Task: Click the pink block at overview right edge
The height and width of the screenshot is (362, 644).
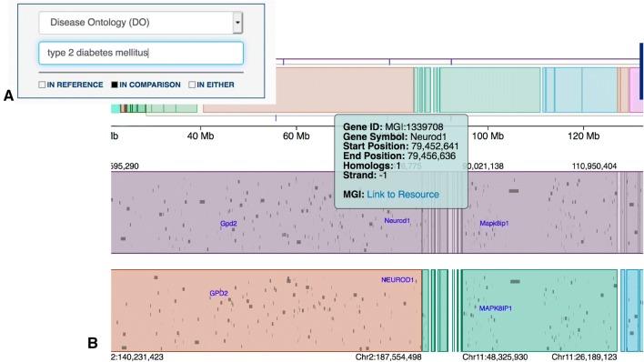Action: pyautogui.click(x=636, y=89)
